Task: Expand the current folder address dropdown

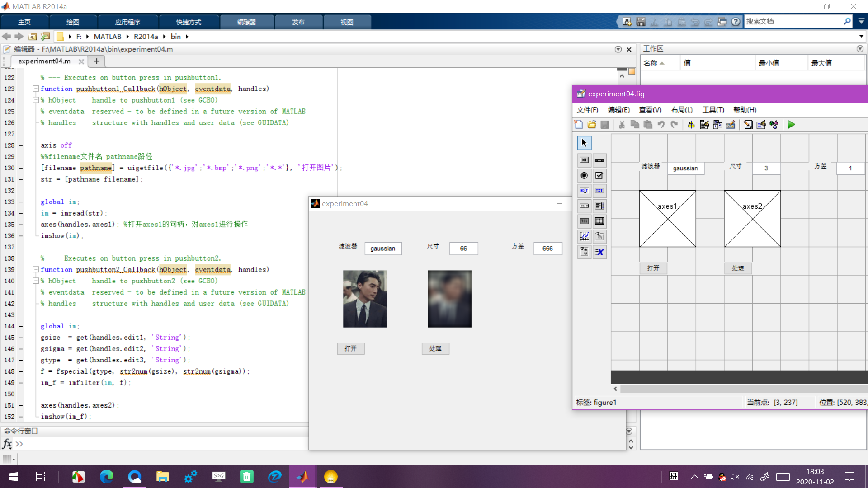Action: pyautogui.click(x=861, y=37)
